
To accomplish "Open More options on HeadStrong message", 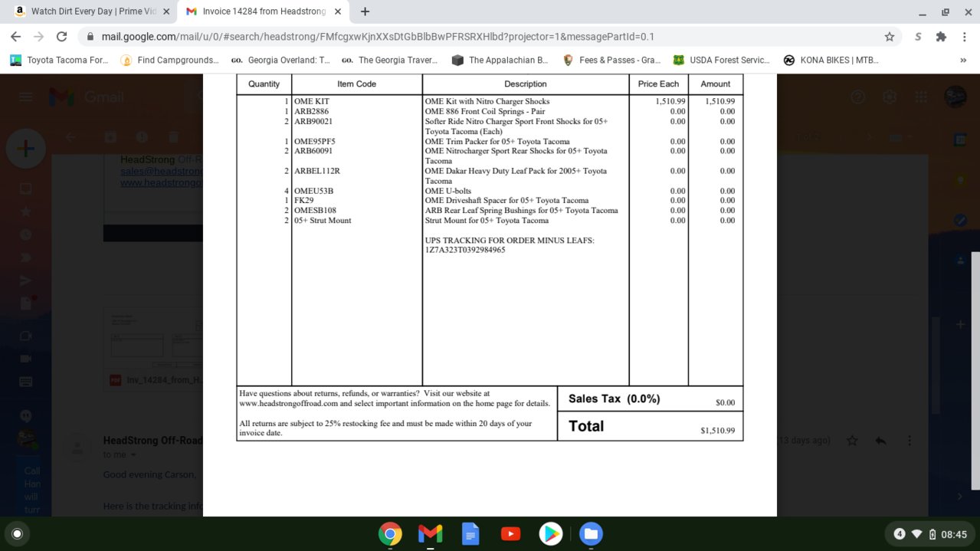I will click(910, 441).
